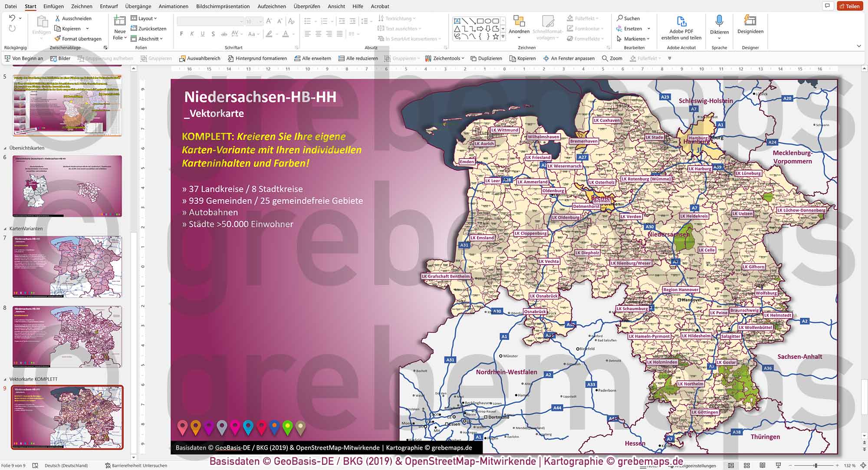
Task: Expand the Layout dropdown
Action: click(147, 18)
